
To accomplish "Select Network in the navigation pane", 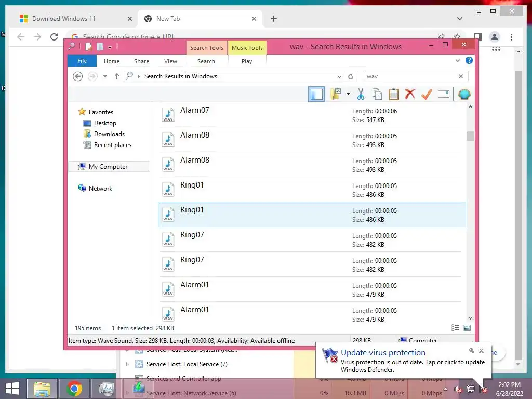I will 100,188.
